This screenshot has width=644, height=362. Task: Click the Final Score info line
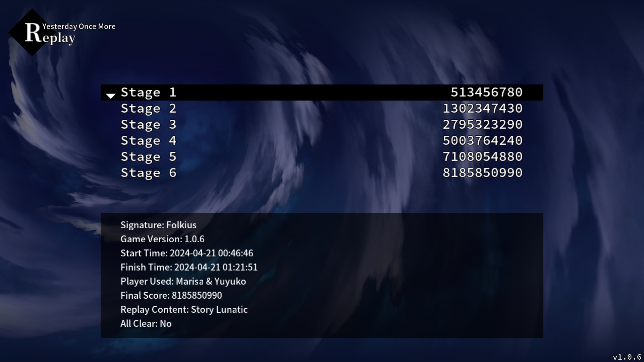click(171, 295)
